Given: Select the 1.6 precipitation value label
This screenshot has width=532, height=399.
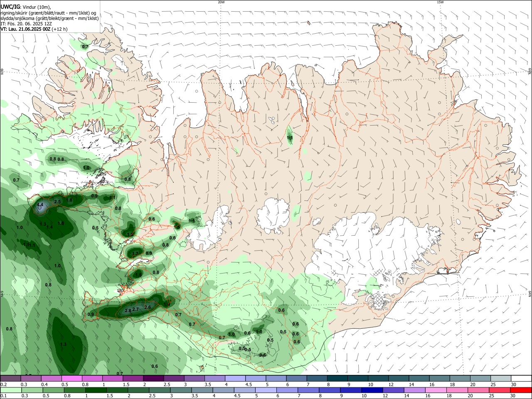Looking at the screenshot, I should (61, 223).
